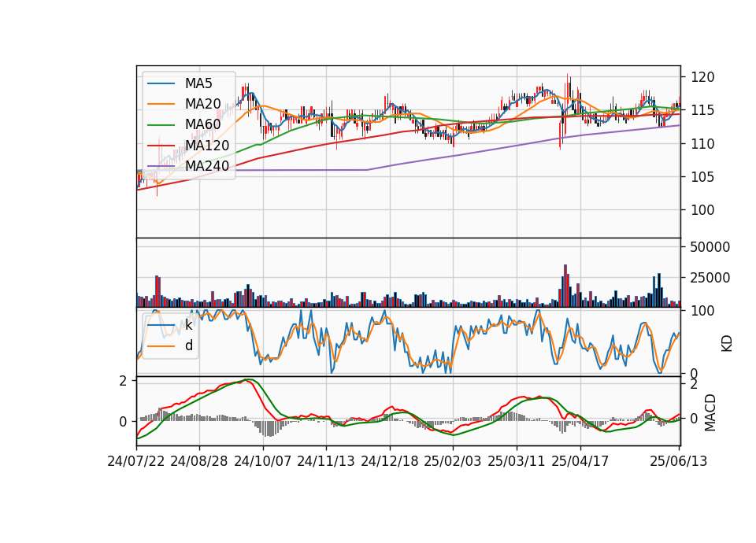Click the k legend label in KD panel
This screenshot has height=543, width=756.
188,325
